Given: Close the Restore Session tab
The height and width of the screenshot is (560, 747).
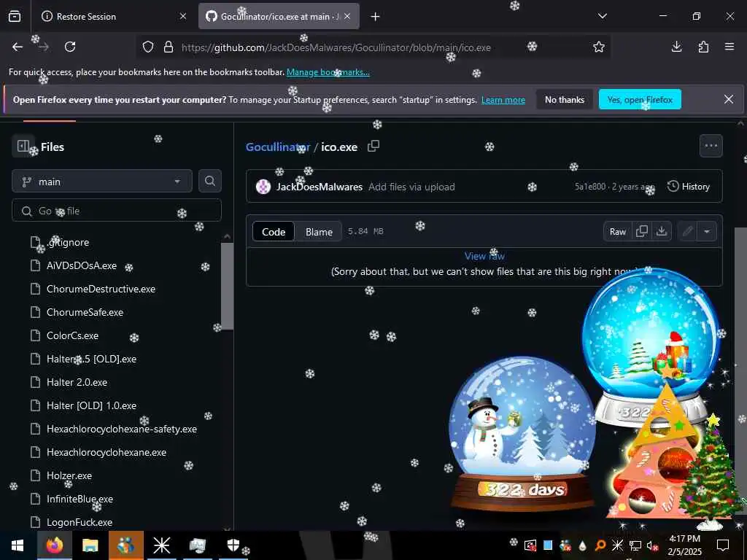Looking at the screenshot, I should pyautogui.click(x=183, y=17).
